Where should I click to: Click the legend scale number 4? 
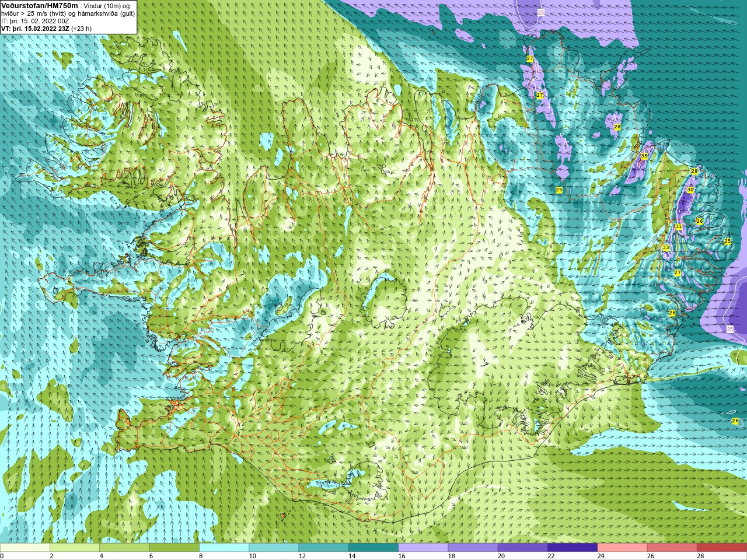[x=101, y=556]
